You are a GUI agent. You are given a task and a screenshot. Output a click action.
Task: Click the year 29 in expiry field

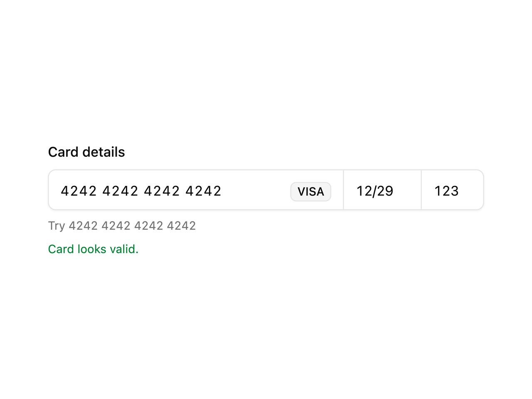point(385,191)
